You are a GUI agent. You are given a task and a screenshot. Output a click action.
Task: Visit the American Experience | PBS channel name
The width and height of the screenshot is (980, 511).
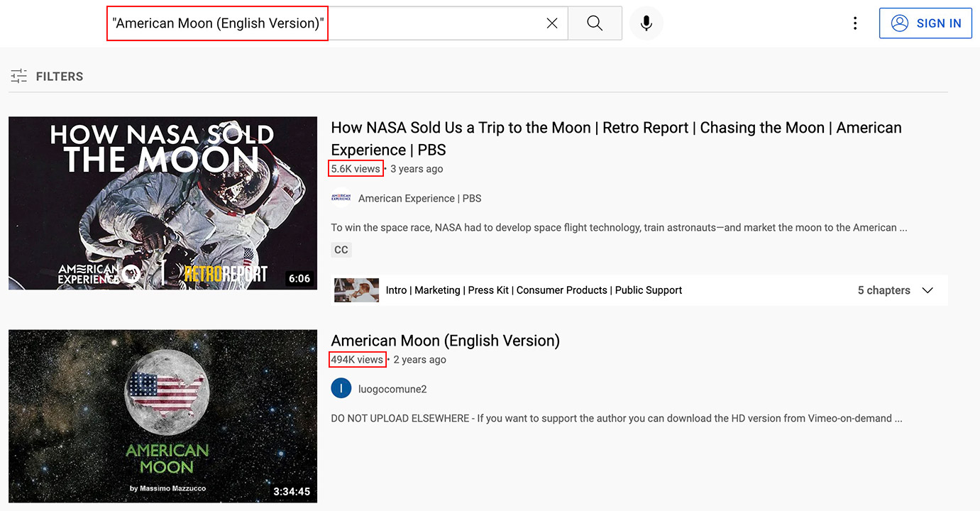(x=420, y=199)
